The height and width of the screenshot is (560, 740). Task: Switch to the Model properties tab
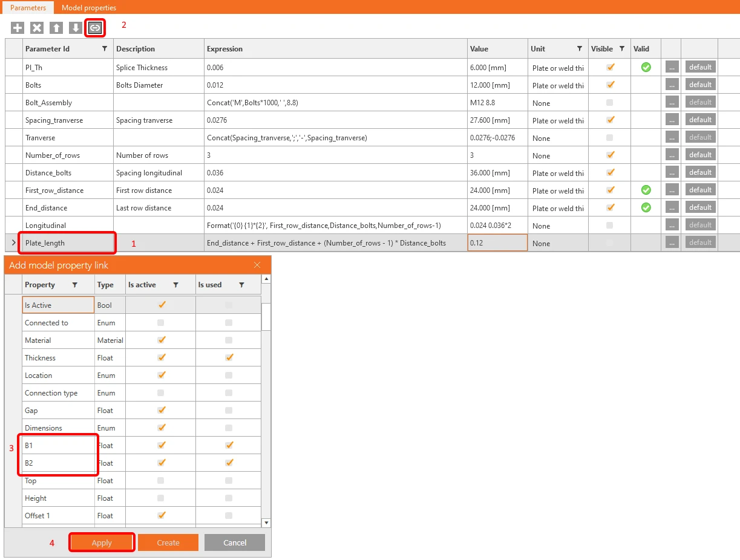89,8
